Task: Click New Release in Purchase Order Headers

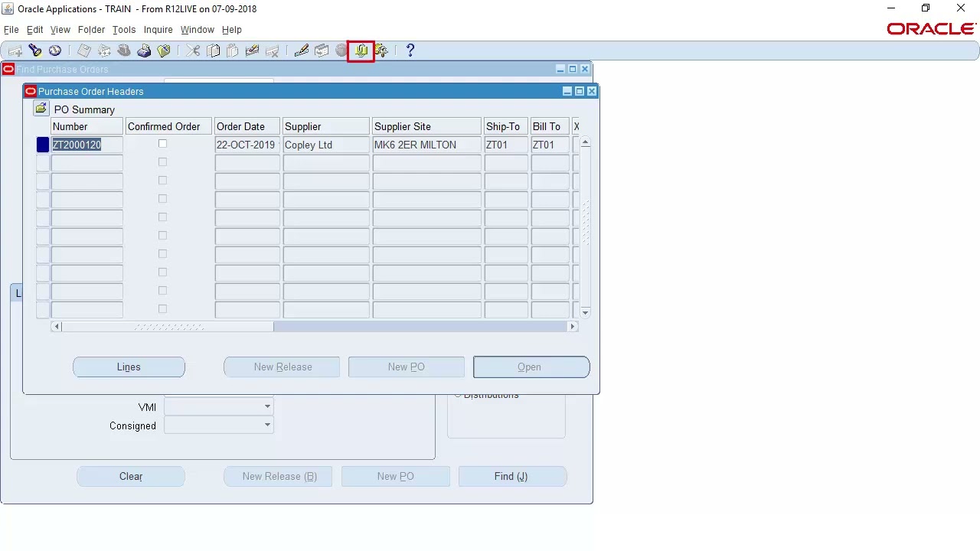Action: 282,367
